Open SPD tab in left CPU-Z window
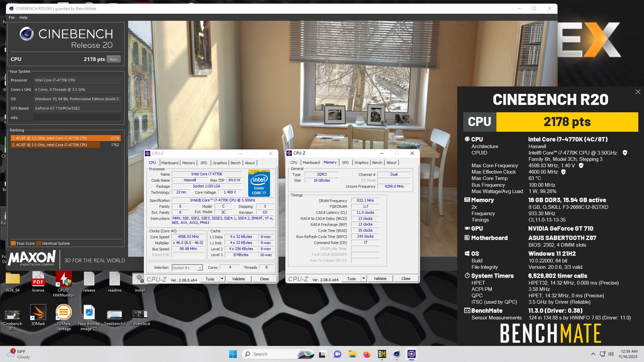 click(204, 163)
